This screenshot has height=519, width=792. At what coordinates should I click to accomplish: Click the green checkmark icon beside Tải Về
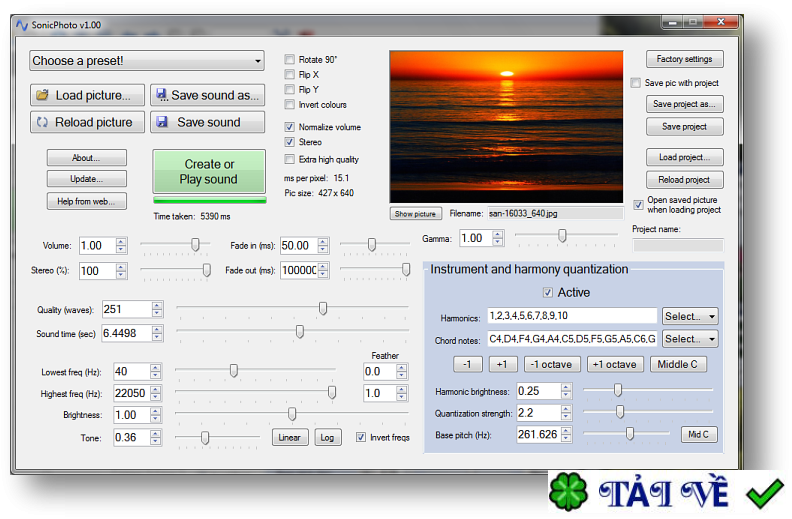point(764,493)
